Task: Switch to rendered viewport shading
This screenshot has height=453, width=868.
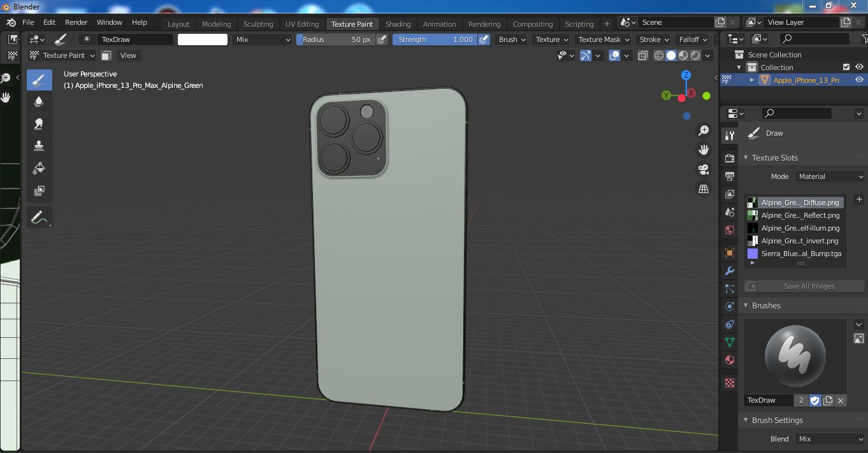Action: [695, 55]
